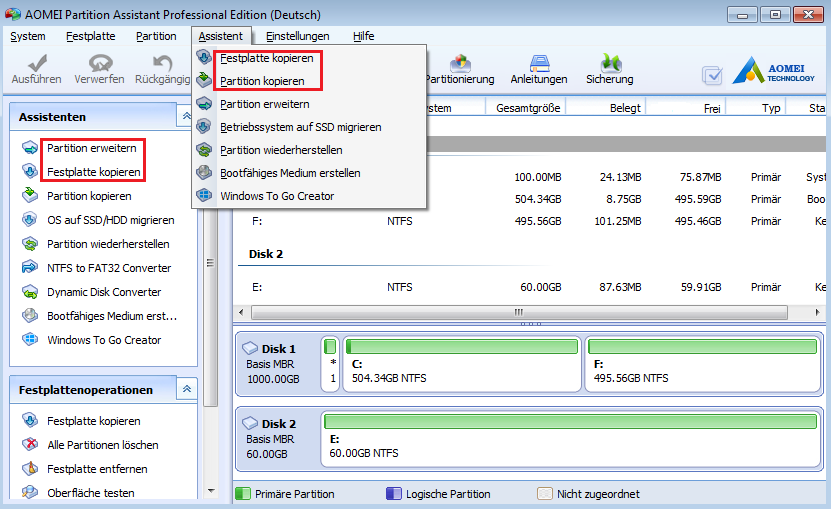Open the Sicherung toolbar icon
This screenshot has height=509, width=831.
click(610, 63)
